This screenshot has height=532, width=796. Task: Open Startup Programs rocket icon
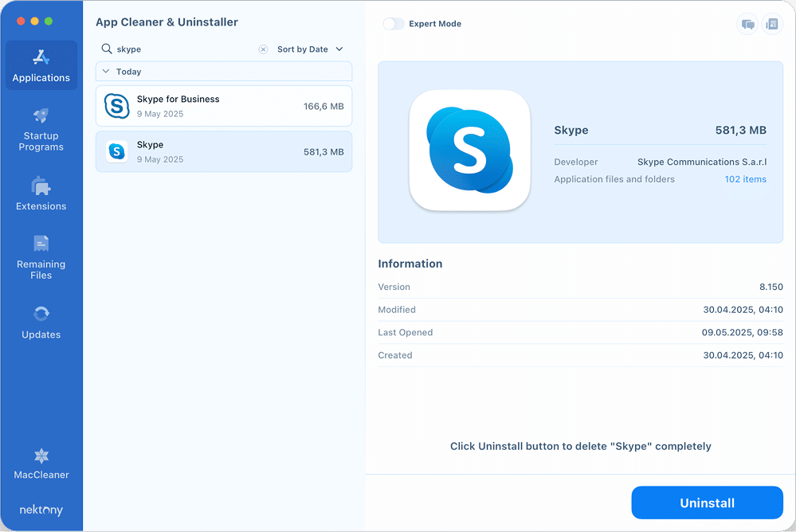coord(41,115)
